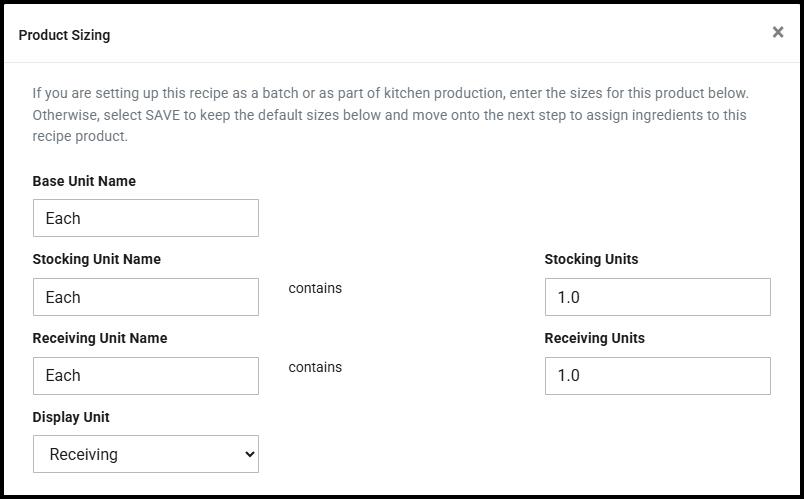This screenshot has height=499, width=804.
Task: Click "contains" text beside Stocking Unit Name
Action: (x=315, y=288)
